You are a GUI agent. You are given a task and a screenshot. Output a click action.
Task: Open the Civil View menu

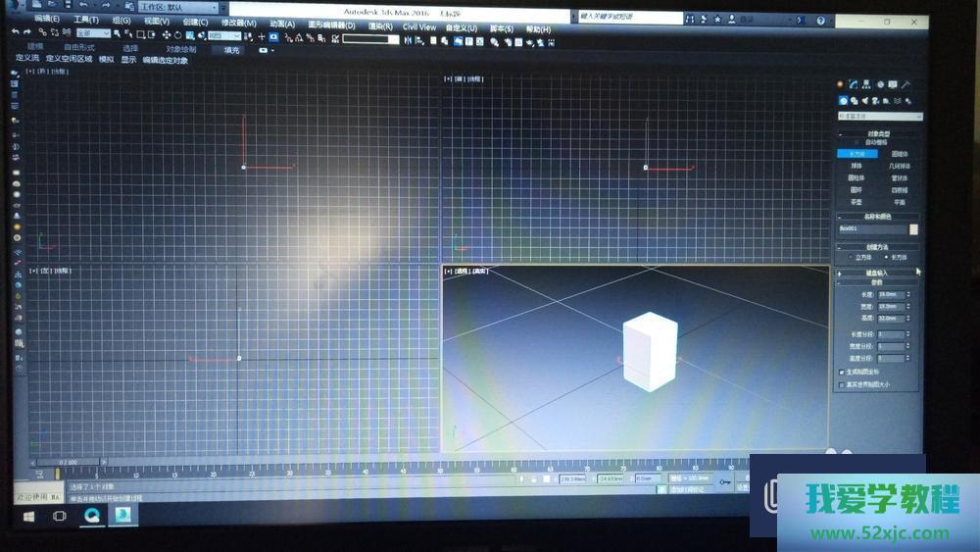[x=419, y=26]
